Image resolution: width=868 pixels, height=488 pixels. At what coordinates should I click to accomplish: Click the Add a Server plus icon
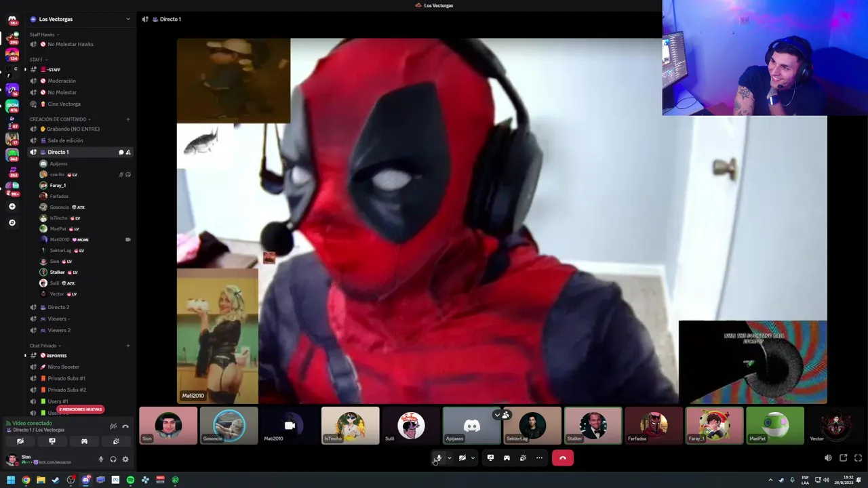[12, 207]
